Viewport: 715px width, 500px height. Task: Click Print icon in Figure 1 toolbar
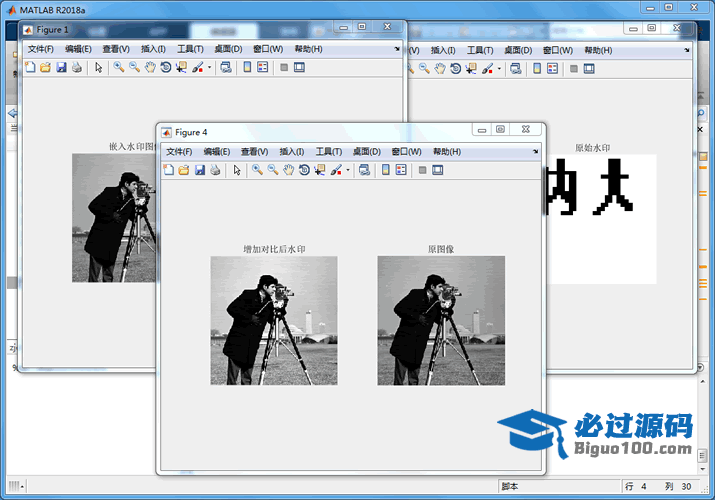pyautogui.click(x=76, y=68)
